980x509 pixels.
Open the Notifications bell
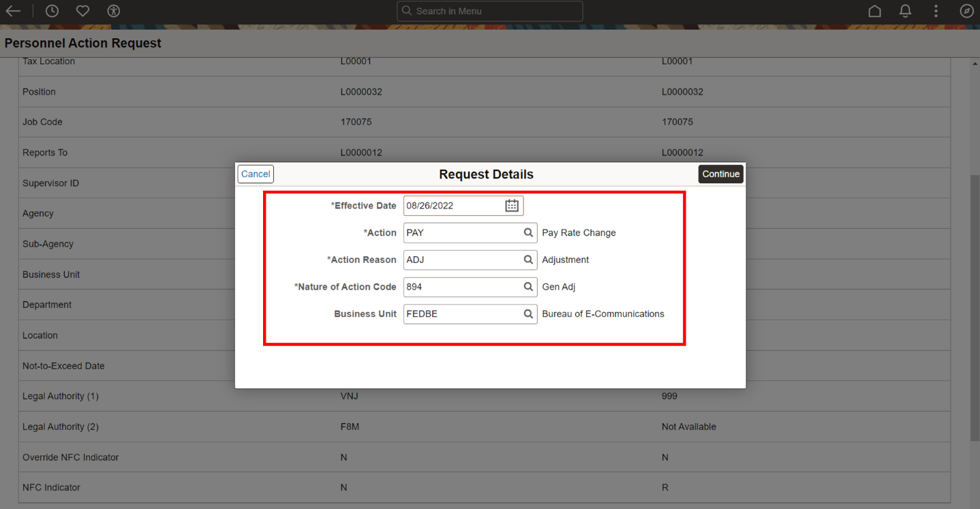[905, 11]
